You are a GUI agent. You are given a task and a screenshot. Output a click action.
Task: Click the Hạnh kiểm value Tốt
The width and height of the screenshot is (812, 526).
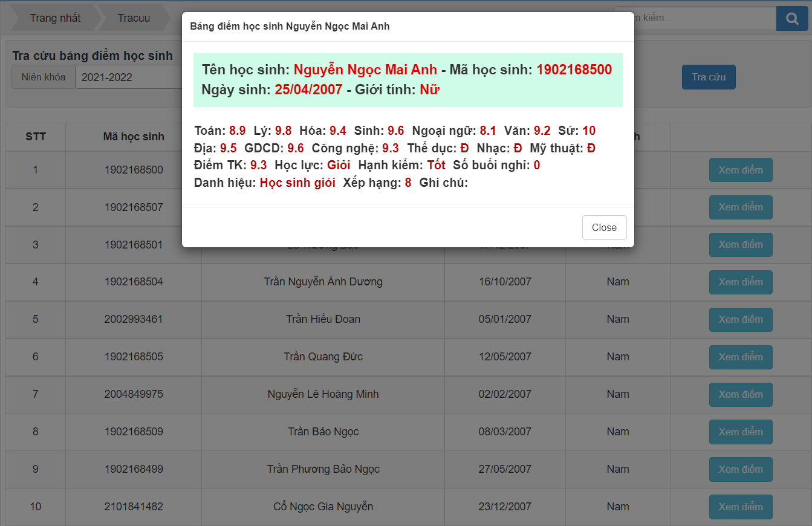click(436, 165)
